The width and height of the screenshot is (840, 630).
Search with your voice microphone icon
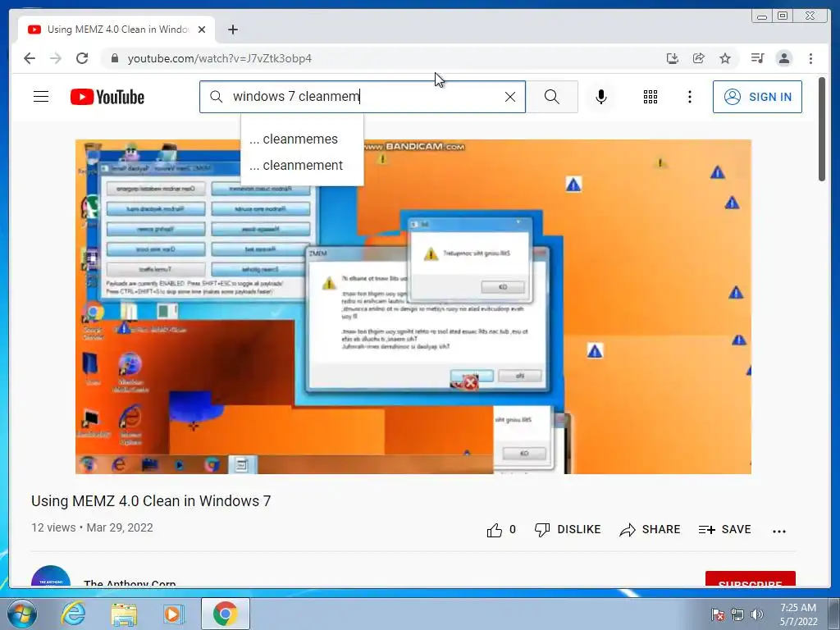601,97
